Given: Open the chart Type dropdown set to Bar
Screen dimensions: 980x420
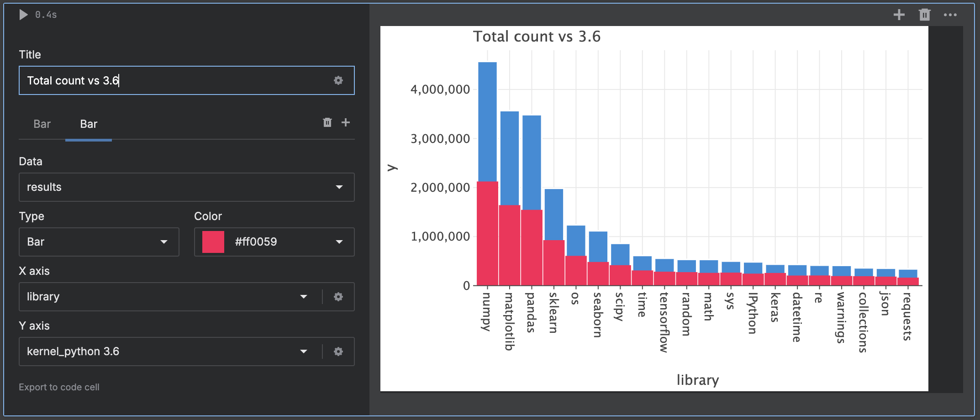Looking at the screenshot, I should point(99,242).
